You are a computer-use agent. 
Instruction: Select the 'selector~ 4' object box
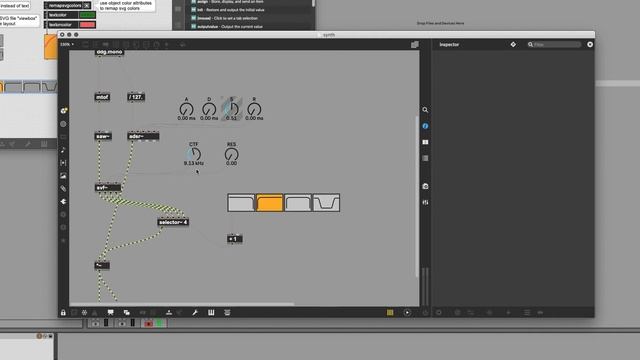(173, 222)
